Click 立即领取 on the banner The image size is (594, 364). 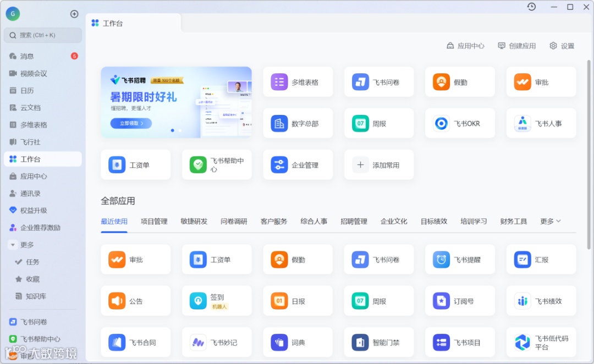[x=131, y=123]
